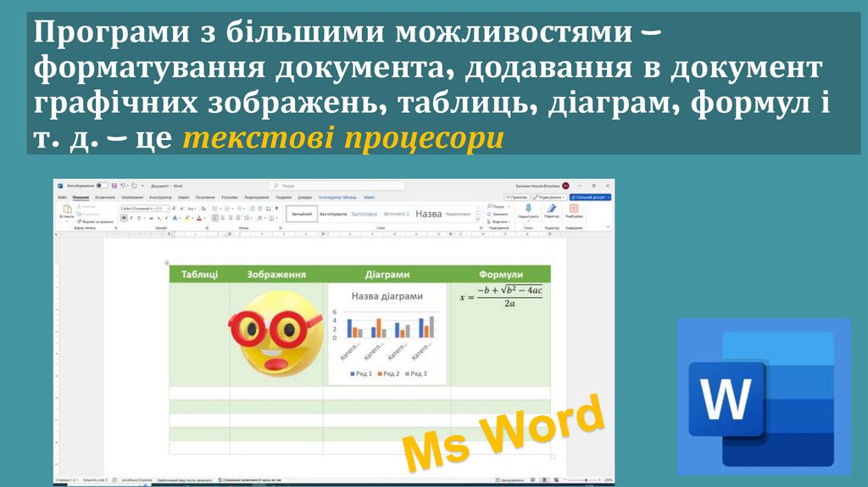Click the table move handle icon
Viewport: 868px width, 487px height.
point(167,263)
